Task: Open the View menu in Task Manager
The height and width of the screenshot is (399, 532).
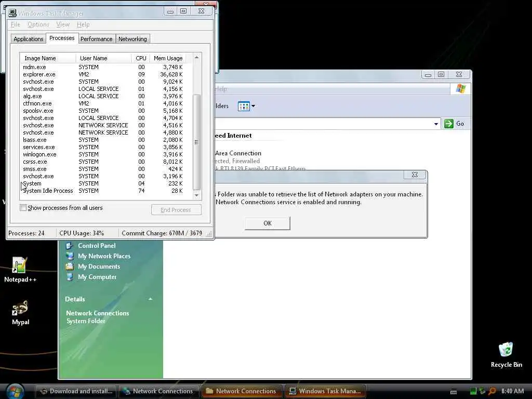Action: [x=63, y=24]
